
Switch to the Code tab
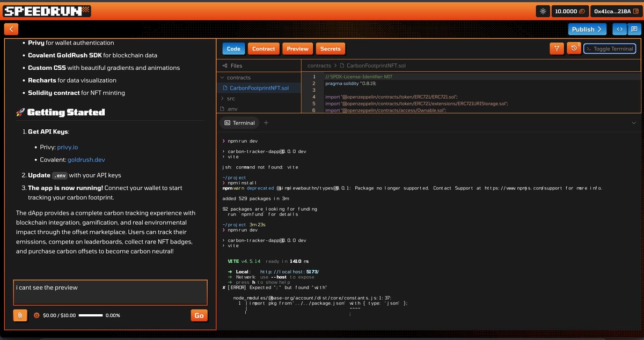[233, 49]
